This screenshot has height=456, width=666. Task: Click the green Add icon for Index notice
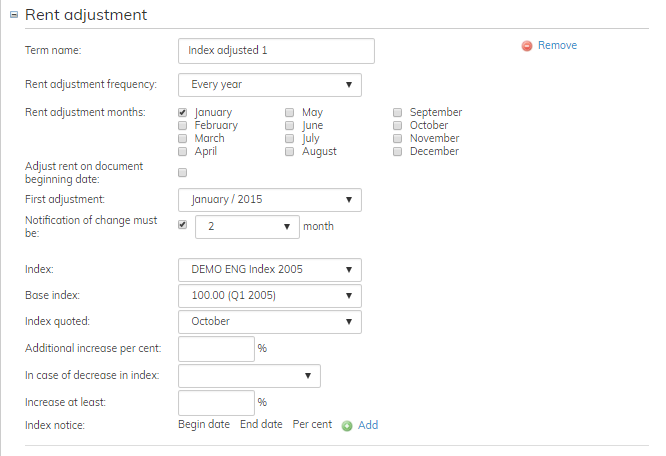[x=347, y=425]
